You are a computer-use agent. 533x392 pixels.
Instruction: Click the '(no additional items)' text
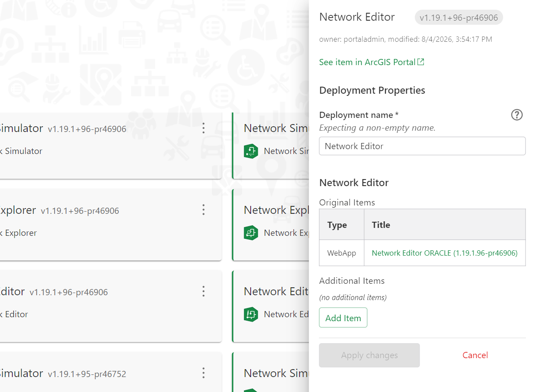point(353,297)
